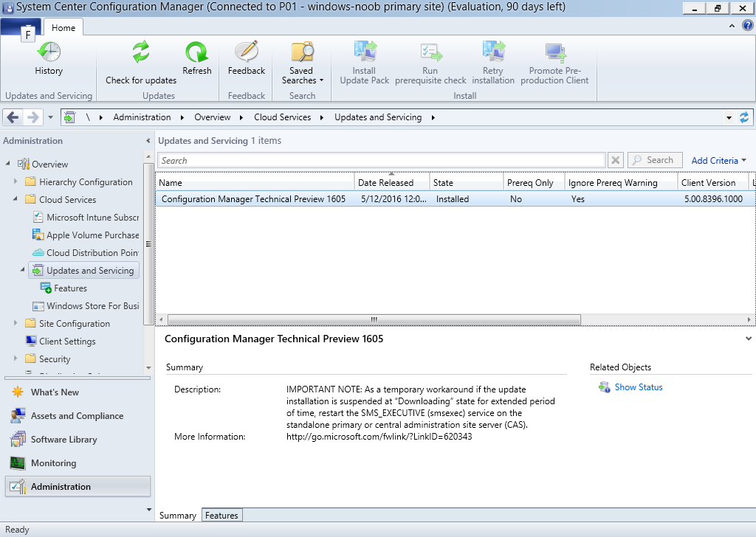Open the navigation history dropdown arrow
Image resolution: width=756 pixels, height=537 pixels.
(50, 117)
